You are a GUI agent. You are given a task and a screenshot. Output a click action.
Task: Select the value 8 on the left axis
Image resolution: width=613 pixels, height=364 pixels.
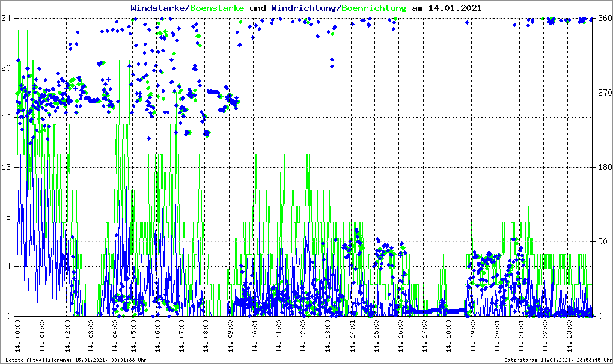point(8,217)
